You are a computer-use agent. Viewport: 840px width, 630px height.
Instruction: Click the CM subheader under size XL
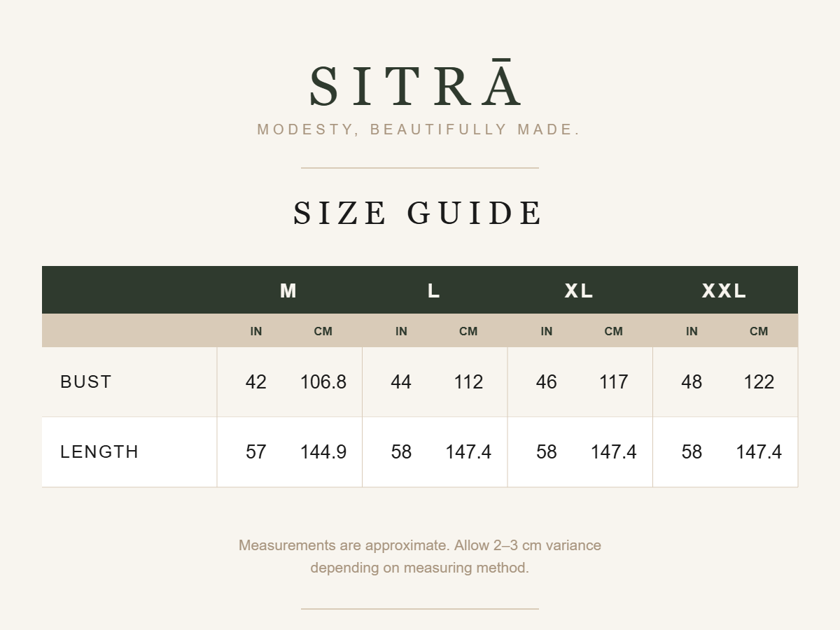[x=614, y=331]
